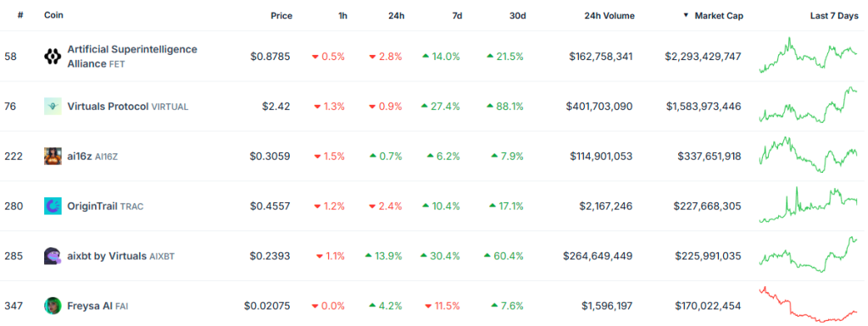Open the ai16z AI16Z coin link
Screen dimensions: 868x326
click(x=92, y=157)
